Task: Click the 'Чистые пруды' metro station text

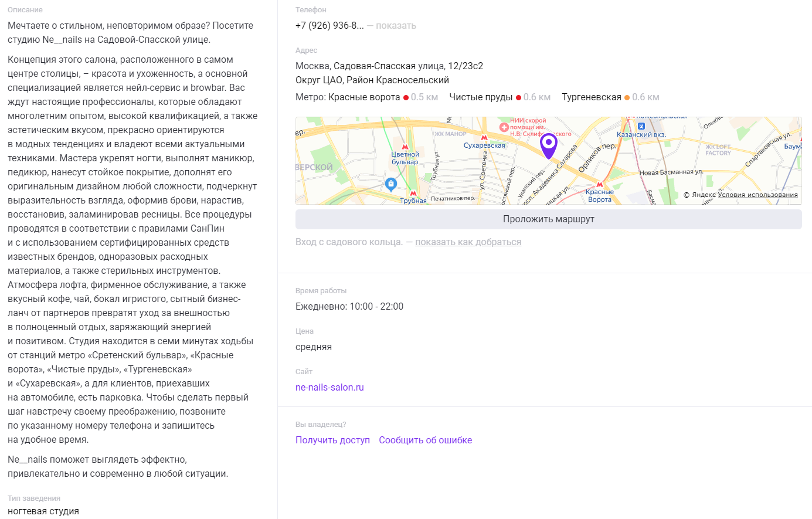Action: [x=481, y=97]
